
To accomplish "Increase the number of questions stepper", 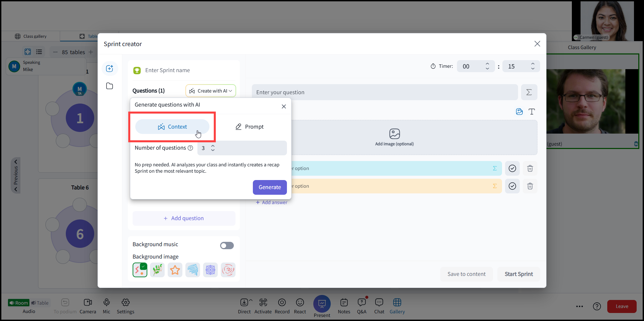I will tap(213, 146).
